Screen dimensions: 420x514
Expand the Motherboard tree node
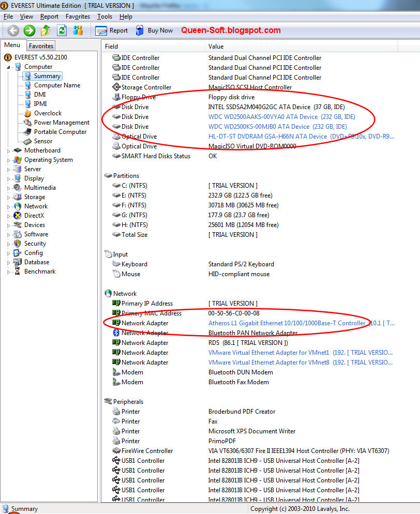pos(8,151)
